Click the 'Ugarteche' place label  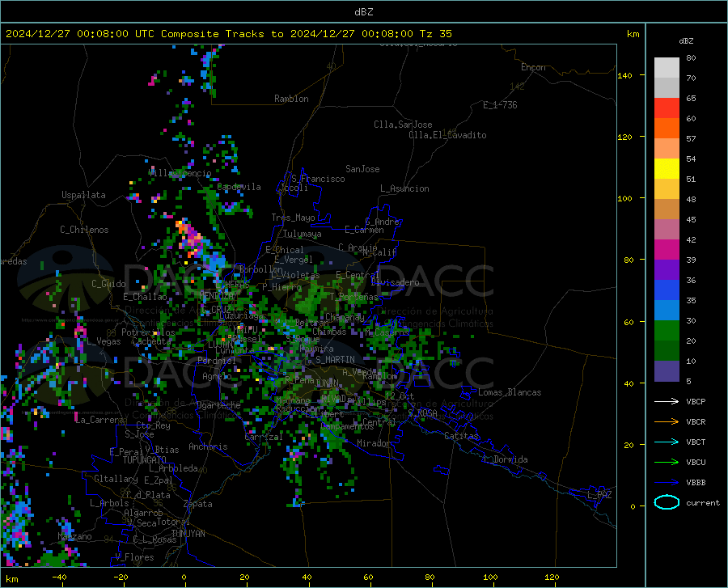[218, 405]
